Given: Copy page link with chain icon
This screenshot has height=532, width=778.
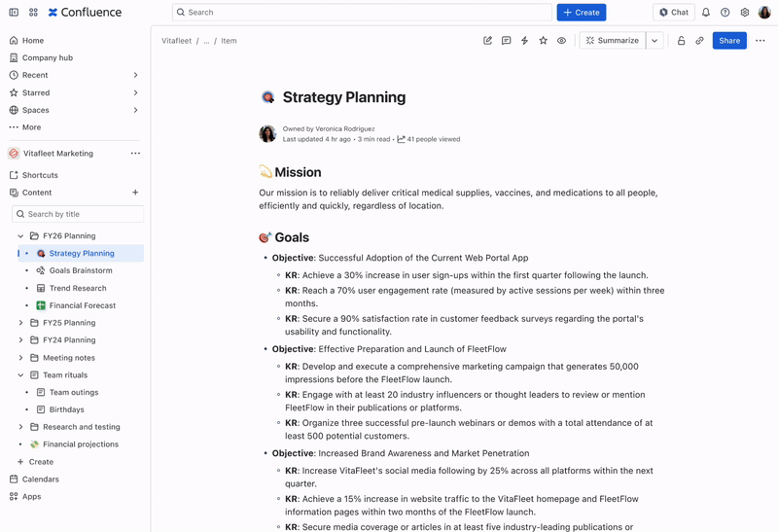Looking at the screenshot, I should (x=699, y=41).
